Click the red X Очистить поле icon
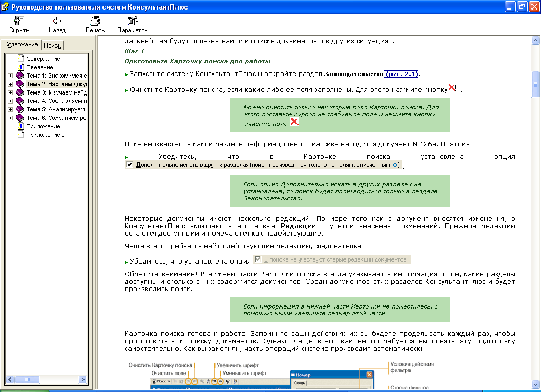Viewport: 541px width, 392px height. click(x=294, y=122)
